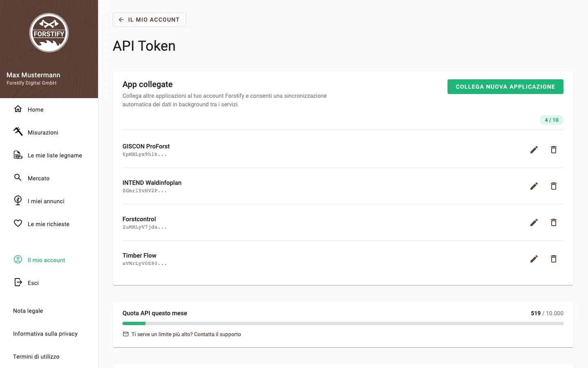
Task: Click the back arrow in Il mio account button
Action: (x=121, y=20)
